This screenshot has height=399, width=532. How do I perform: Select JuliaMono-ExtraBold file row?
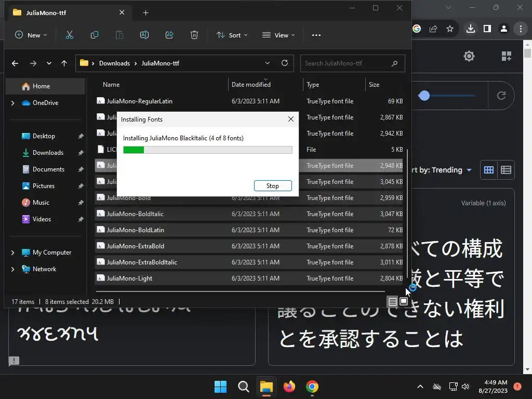tap(249, 246)
